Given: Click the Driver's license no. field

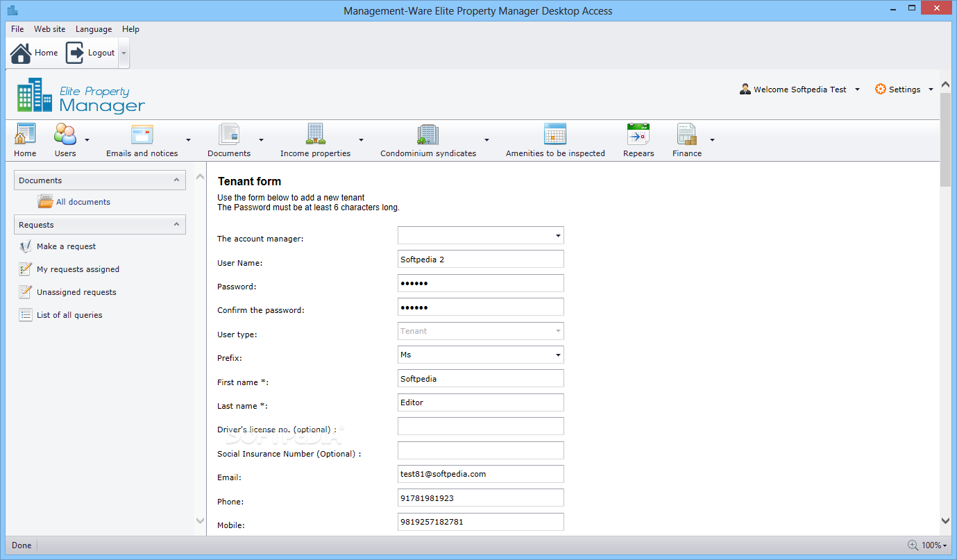Looking at the screenshot, I should tap(481, 426).
